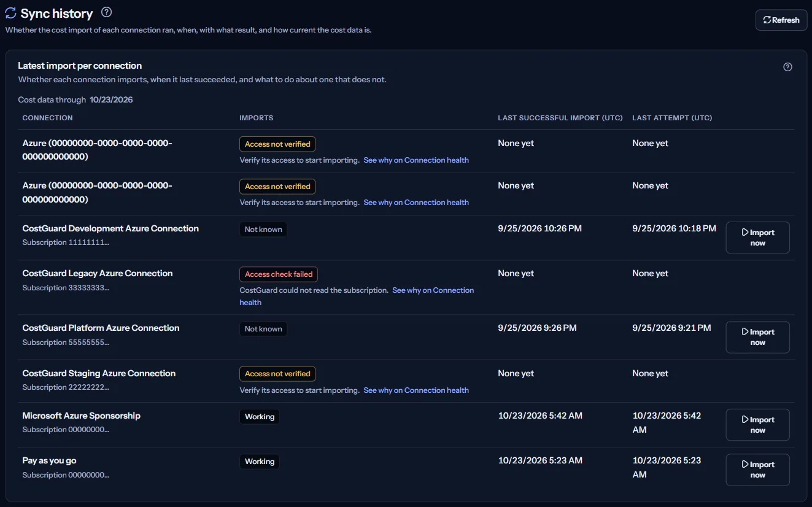812x507 pixels.
Task: Import now for Pay as you go
Action: coord(757,470)
